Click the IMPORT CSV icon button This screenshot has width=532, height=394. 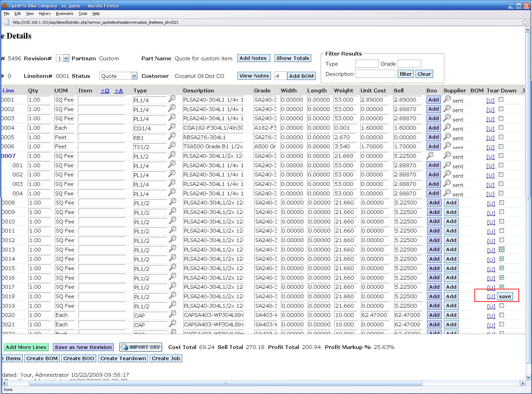[x=141, y=347]
